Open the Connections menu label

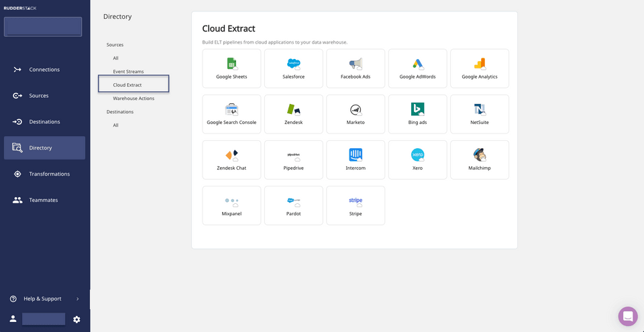[x=44, y=70]
